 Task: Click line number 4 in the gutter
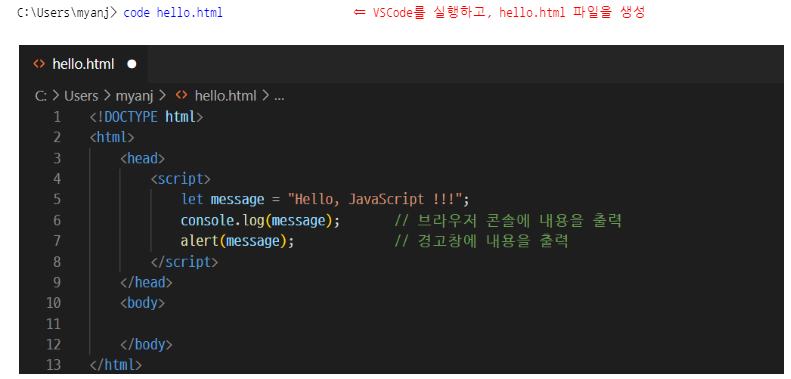(x=57, y=179)
